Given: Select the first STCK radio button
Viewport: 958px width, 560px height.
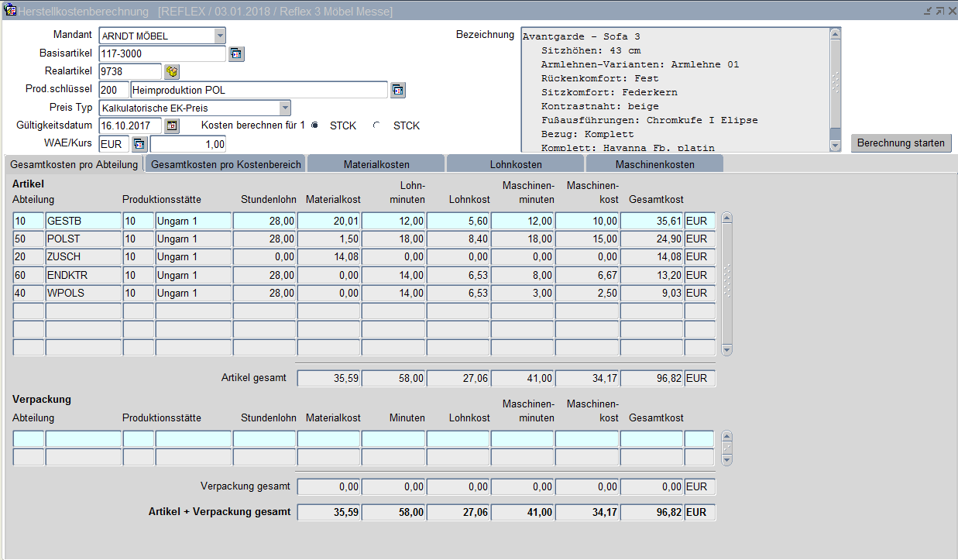Looking at the screenshot, I should (x=314, y=125).
